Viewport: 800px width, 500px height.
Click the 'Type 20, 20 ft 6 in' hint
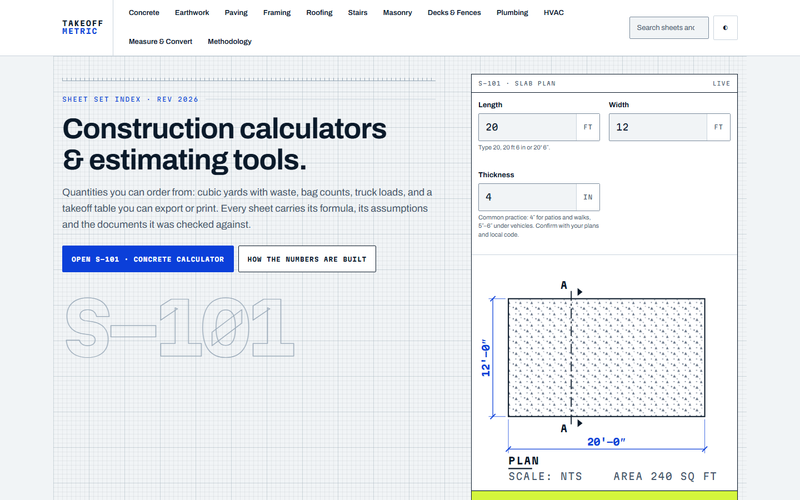coord(514,147)
